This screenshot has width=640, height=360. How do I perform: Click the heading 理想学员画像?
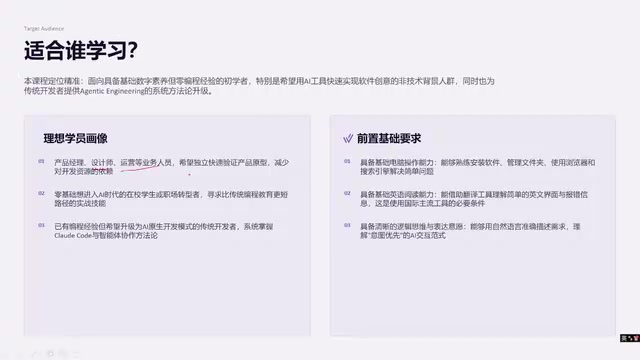pos(76,138)
